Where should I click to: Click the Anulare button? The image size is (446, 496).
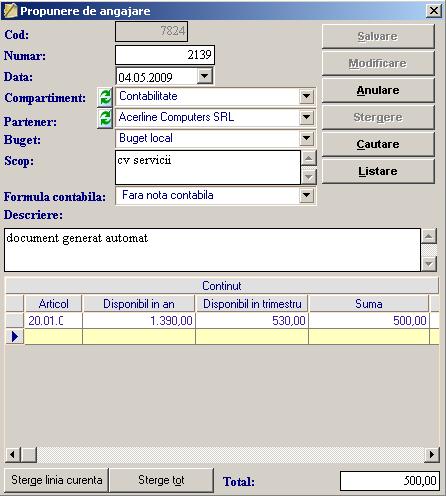tap(378, 90)
